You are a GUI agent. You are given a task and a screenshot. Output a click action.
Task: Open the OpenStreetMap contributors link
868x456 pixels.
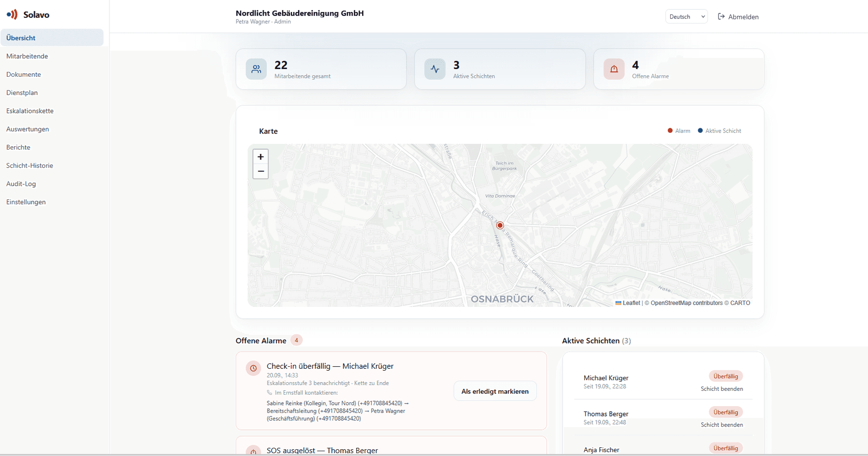coord(687,303)
